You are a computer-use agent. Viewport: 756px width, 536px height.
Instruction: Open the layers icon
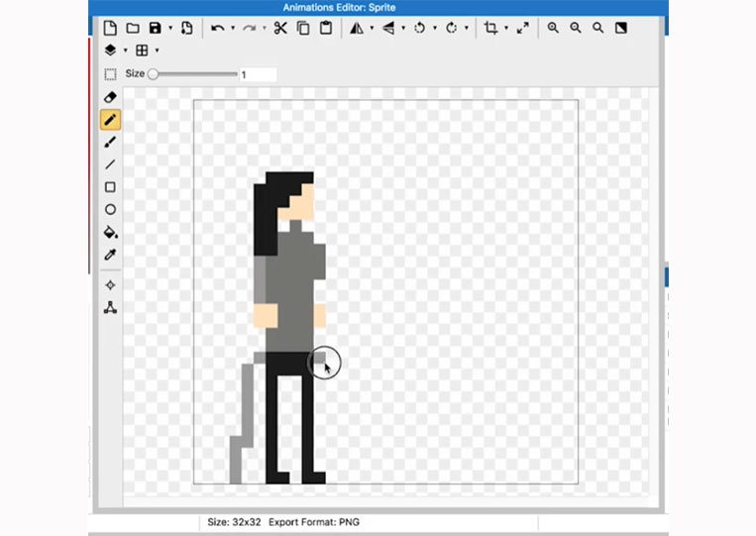110,51
